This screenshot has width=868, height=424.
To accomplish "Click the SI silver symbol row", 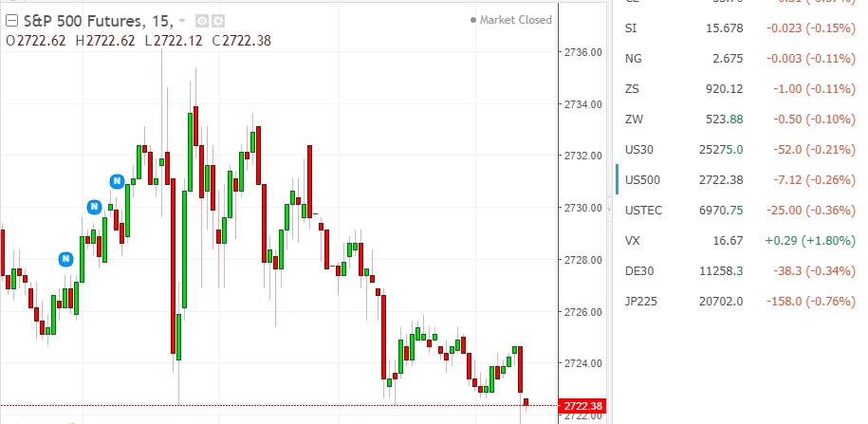I will (740, 28).
